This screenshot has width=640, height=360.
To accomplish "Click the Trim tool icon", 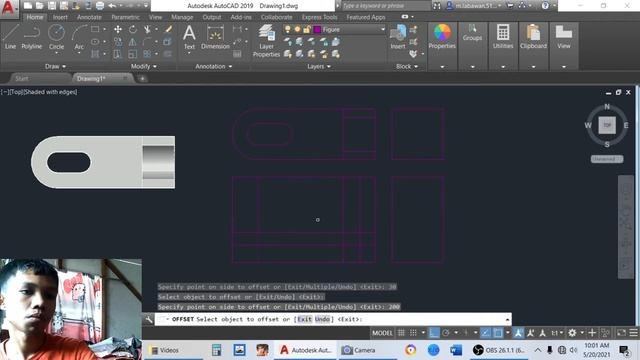I will click(x=147, y=29).
